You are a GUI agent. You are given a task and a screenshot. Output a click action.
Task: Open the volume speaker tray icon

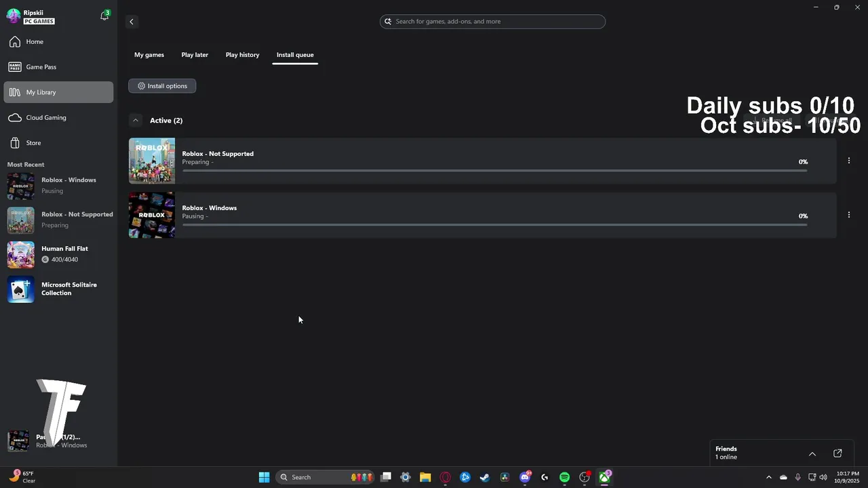click(x=823, y=477)
